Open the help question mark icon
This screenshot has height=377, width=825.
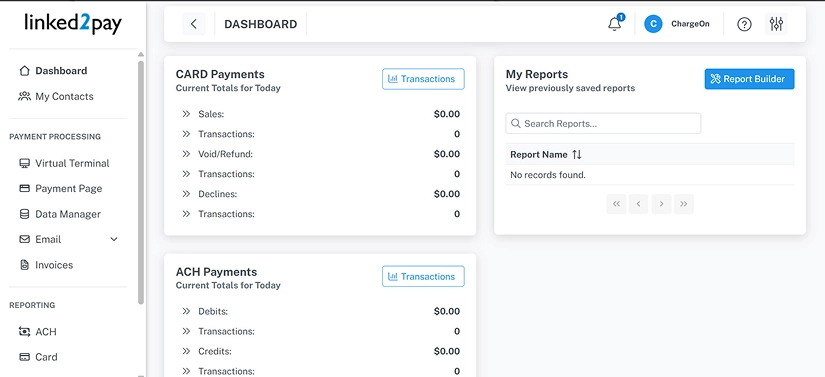pos(744,24)
